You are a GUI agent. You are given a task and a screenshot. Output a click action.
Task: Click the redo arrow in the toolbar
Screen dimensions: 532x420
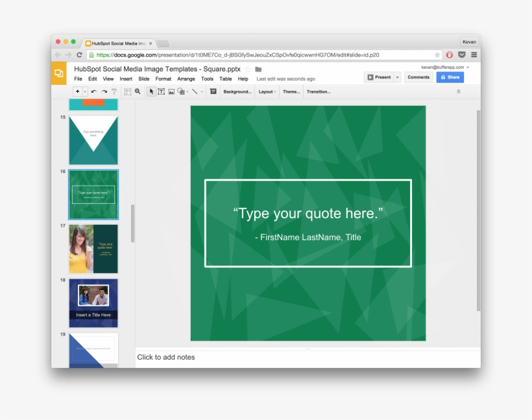pyautogui.click(x=104, y=92)
